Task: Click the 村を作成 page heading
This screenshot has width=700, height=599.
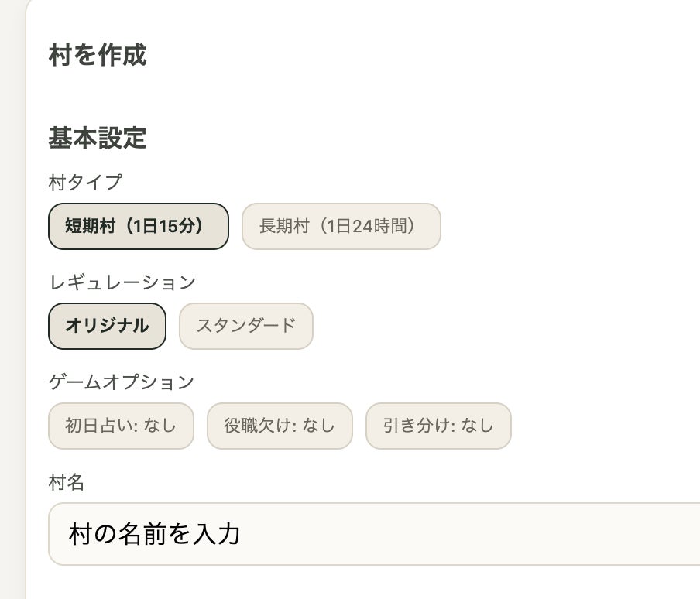Action: click(x=98, y=56)
